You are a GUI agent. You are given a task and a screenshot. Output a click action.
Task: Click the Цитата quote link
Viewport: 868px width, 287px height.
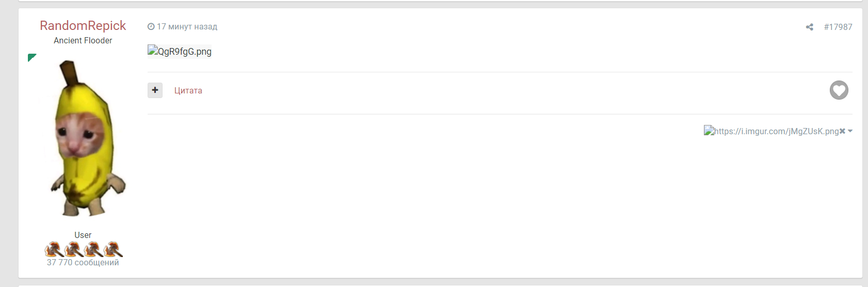point(188,91)
